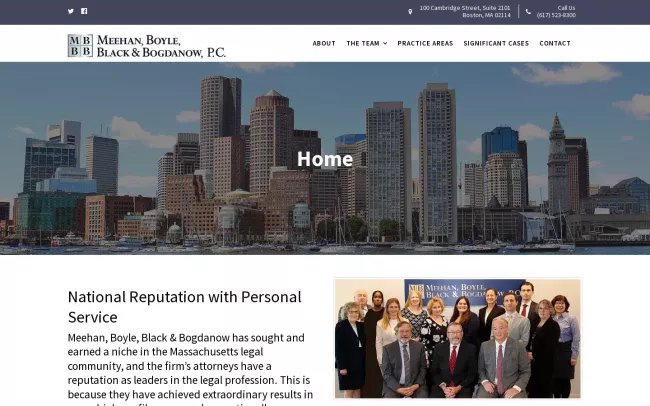This screenshot has width=650, height=406.
Task: Open The Team menu item
Action: (x=363, y=43)
